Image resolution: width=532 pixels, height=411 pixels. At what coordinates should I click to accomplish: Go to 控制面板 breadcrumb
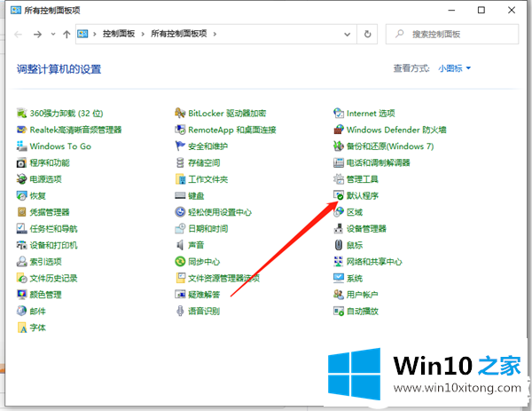[119, 34]
